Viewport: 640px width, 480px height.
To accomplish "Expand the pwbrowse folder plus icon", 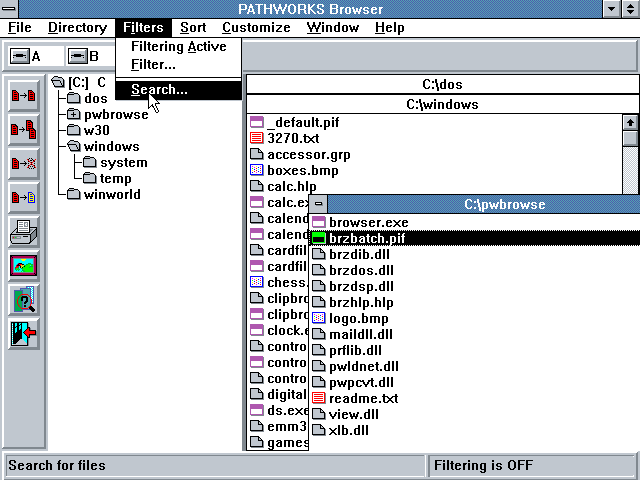I will pyautogui.click(x=74, y=114).
